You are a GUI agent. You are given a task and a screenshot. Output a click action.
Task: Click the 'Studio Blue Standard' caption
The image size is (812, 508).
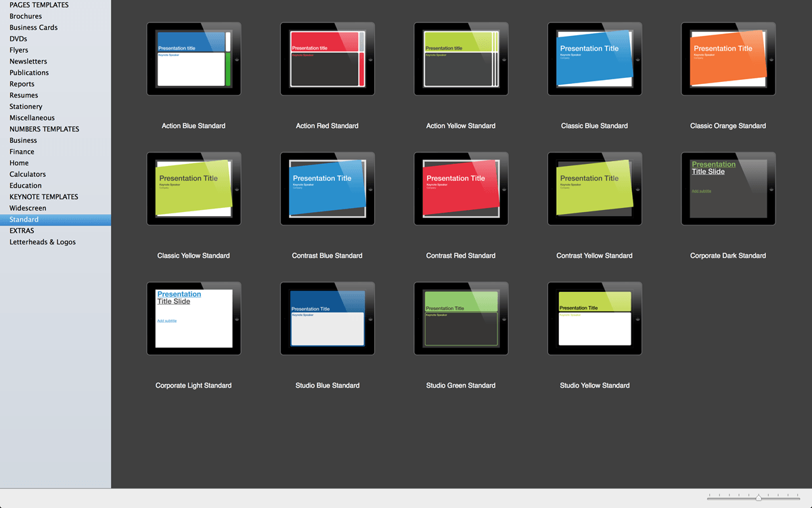pos(328,386)
